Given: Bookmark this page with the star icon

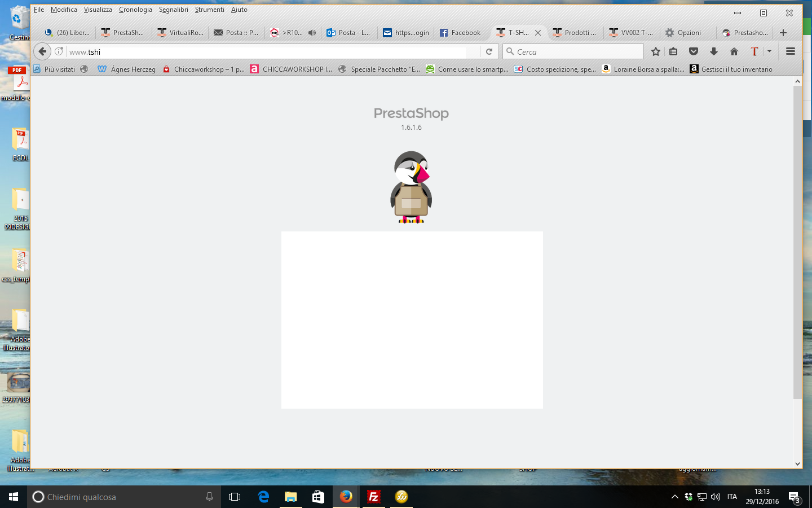Looking at the screenshot, I should click(x=655, y=51).
